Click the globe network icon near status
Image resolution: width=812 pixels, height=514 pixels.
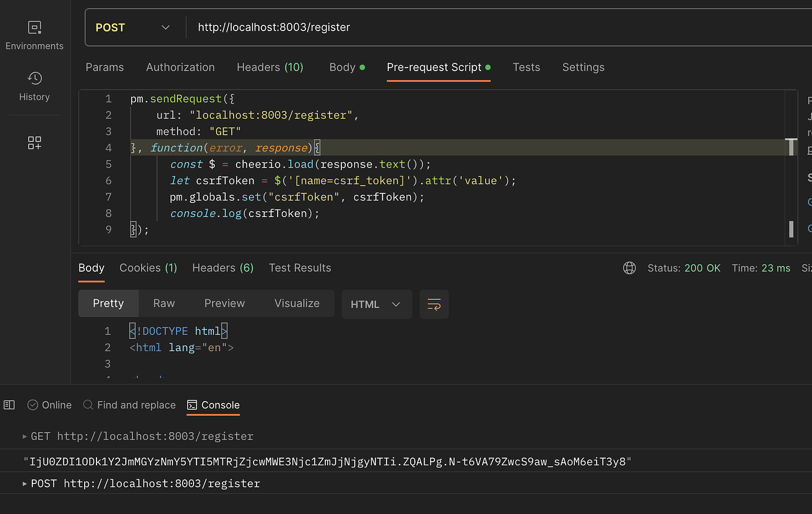pos(629,268)
